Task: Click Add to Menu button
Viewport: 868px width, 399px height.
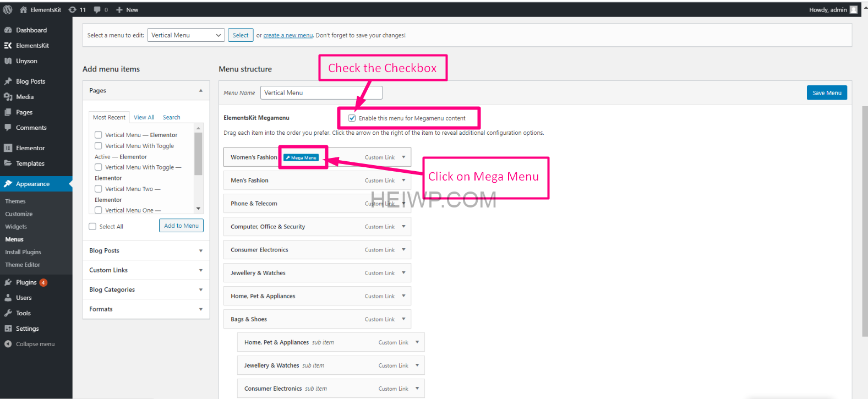Action: coord(181,226)
